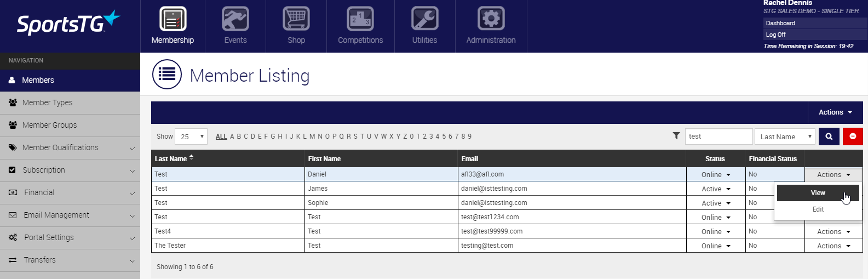Image resolution: width=868 pixels, height=279 pixels.
Task: Open the Utilities wrench icon
Action: [425, 19]
